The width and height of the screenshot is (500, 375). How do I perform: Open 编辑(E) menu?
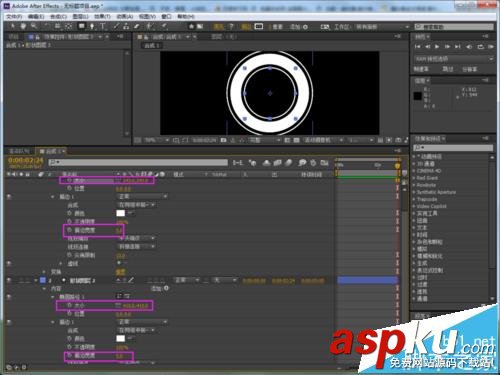[36, 16]
